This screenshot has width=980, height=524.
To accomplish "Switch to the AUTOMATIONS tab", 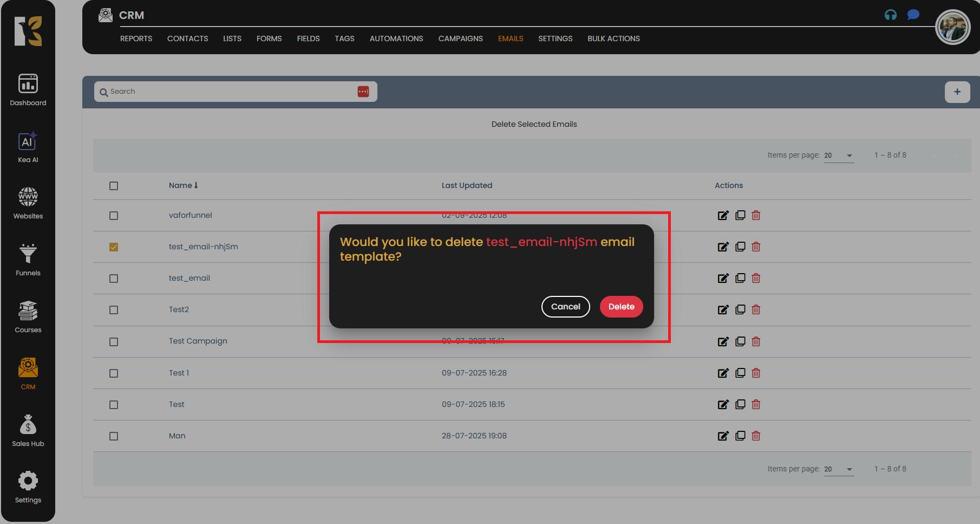I will tap(396, 38).
